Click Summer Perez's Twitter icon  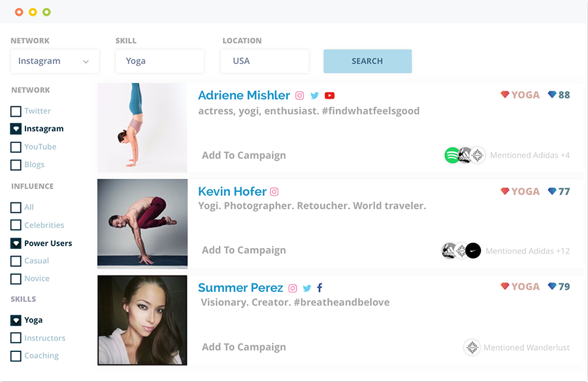pyautogui.click(x=306, y=288)
